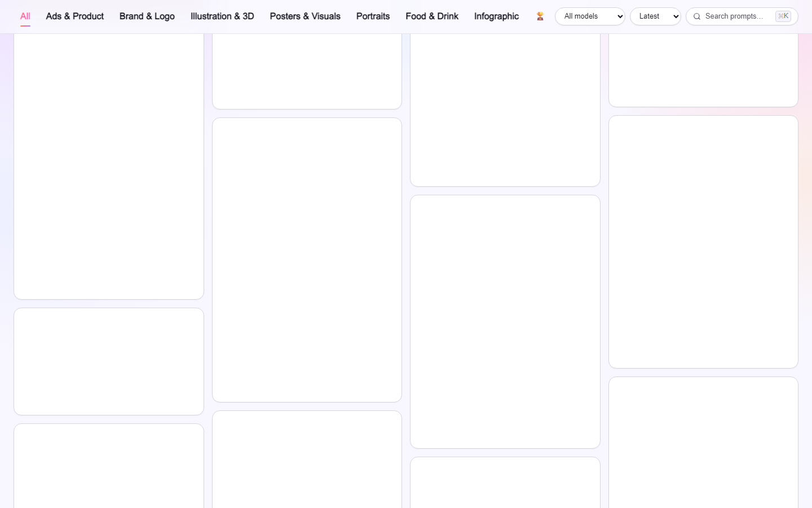Switch to the Ads & Product tab
This screenshot has height=508, width=812.
[75, 16]
